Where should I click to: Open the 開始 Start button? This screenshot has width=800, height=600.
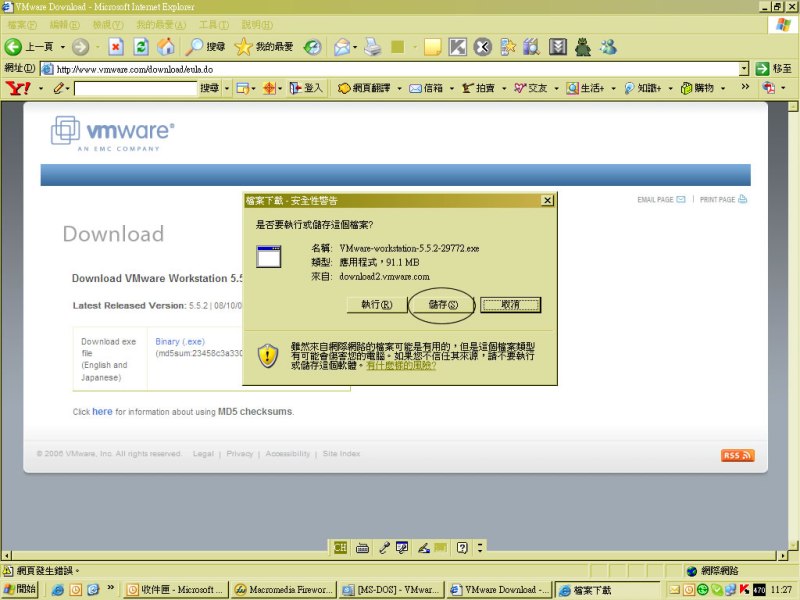click(20, 589)
